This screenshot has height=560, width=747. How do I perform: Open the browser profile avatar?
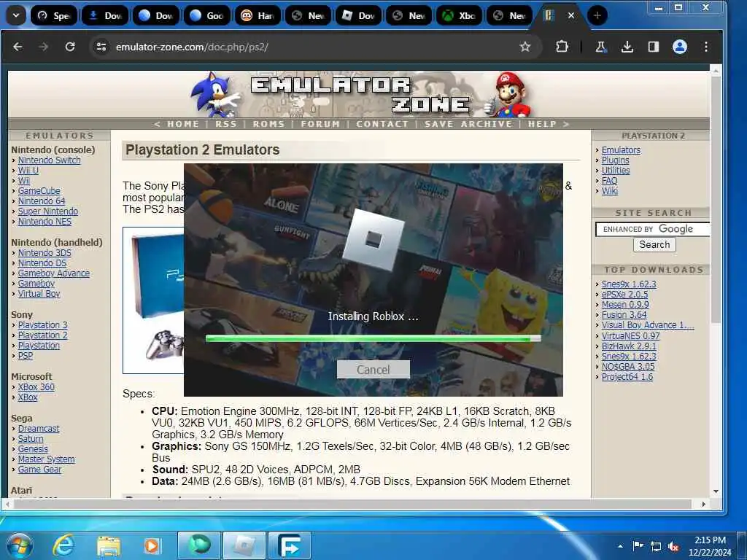tap(680, 47)
